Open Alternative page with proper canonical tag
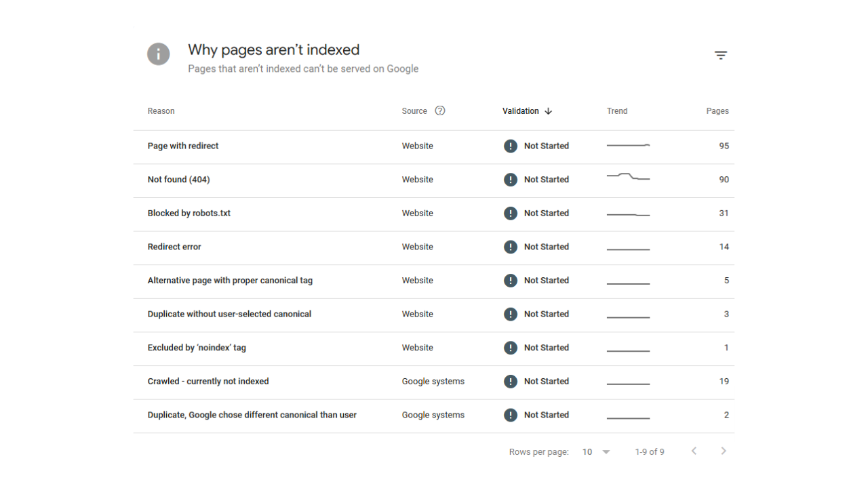The width and height of the screenshot is (868, 488). tap(231, 281)
